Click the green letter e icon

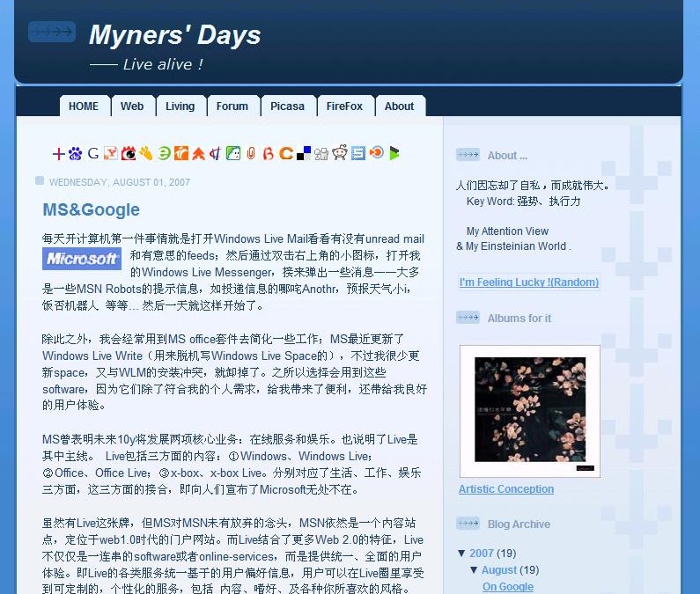(164, 153)
